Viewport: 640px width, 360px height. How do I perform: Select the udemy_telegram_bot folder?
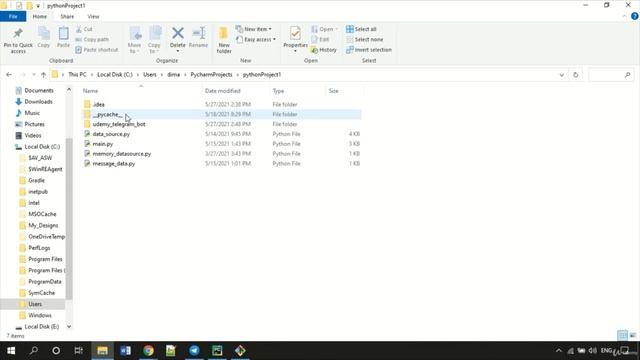pos(119,124)
